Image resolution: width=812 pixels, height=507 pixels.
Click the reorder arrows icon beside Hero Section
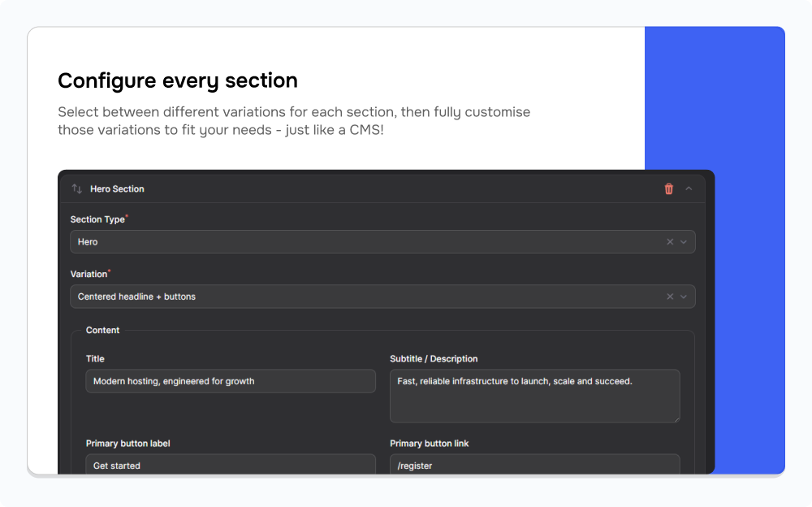tap(77, 188)
